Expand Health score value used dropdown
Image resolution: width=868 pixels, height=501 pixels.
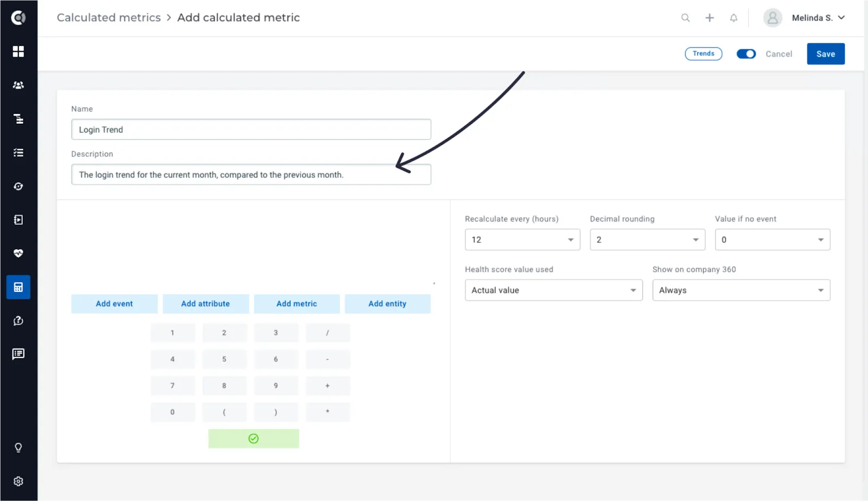(x=554, y=290)
